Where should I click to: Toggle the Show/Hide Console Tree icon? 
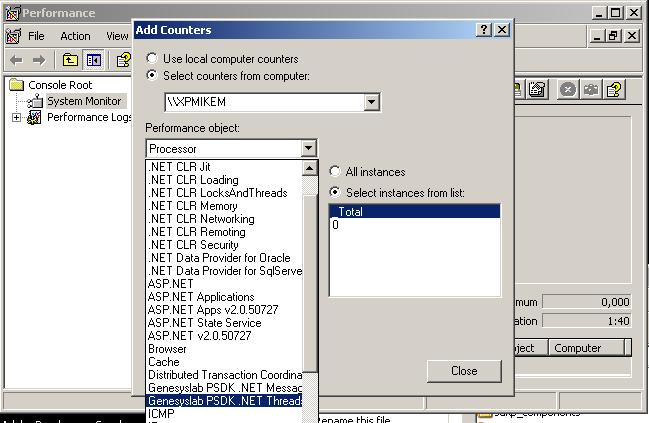point(93,60)
